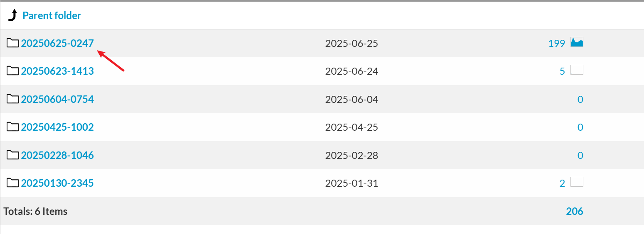Open the 20250425-1002 folder

coord(57,127)
